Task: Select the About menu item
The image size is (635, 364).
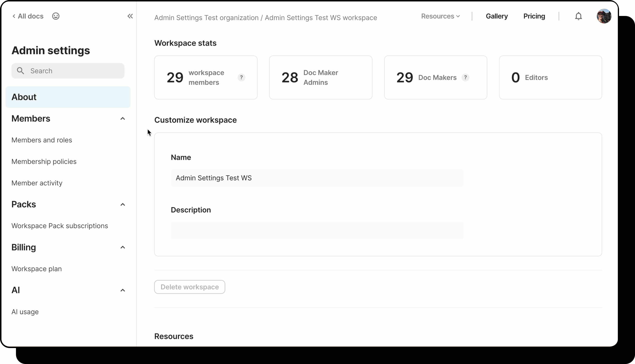Action: [x=68, y=97]
